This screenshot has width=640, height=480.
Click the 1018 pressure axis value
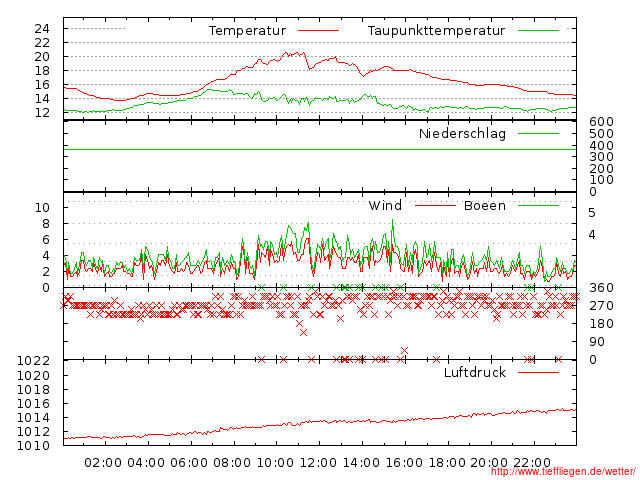point(33,389)
